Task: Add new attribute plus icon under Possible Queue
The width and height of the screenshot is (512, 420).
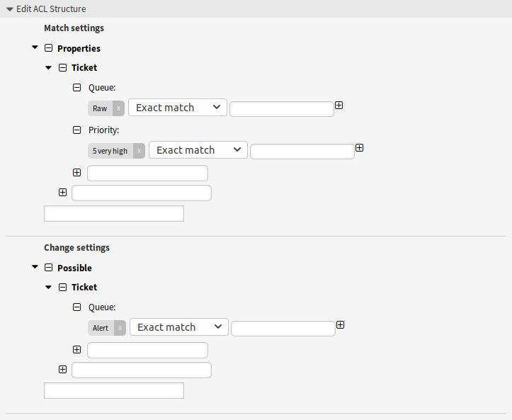Action: pyautogui.click(x=76, y=349)
